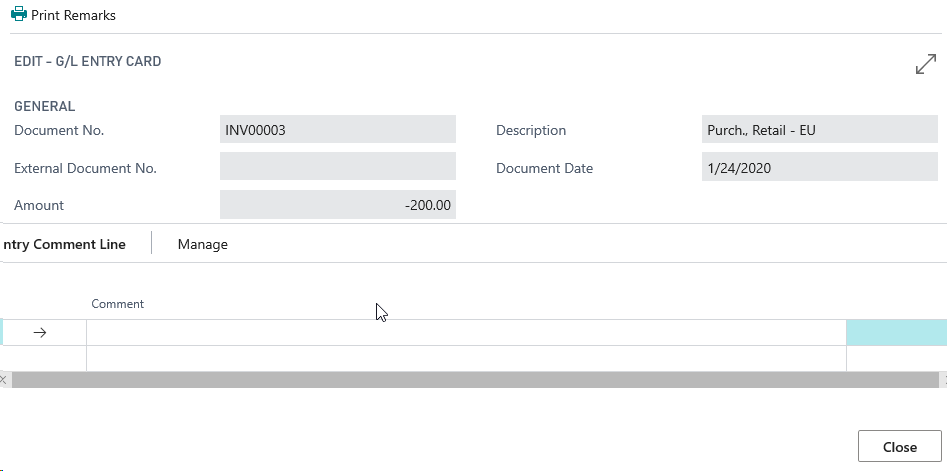Viewport: 947px width, 471px height.
Task: Open the Manage menu
Action: [202, 244]
